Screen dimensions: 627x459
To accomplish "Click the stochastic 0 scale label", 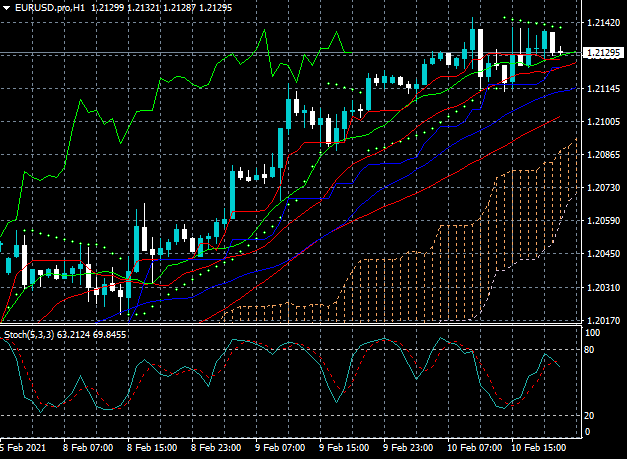I will pos(587,432).
